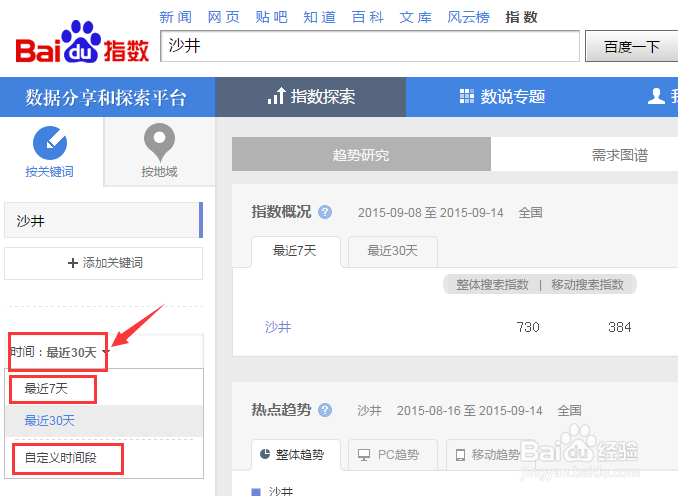Click the 整体搜索指数 column header
678x496 pixels.
(x=492, y=285)
